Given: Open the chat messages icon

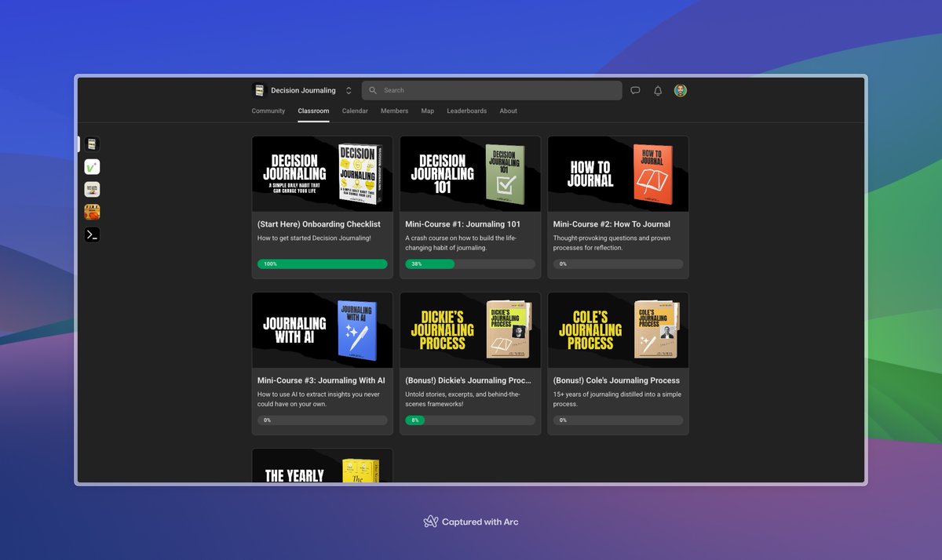Looking at the screenshot, I should click(635, 90).
